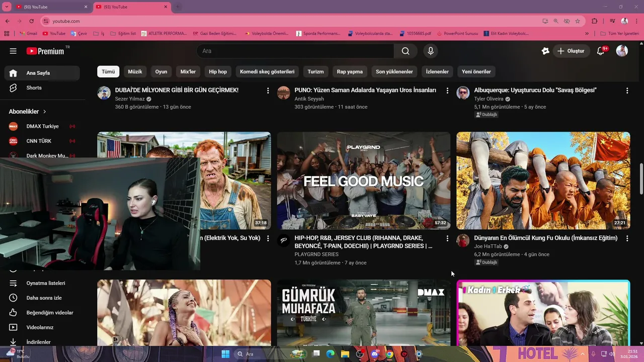Viewport: 644px width, 362px height.
Task: Open the YouTube account avatar menu
Action: [622, 51]
